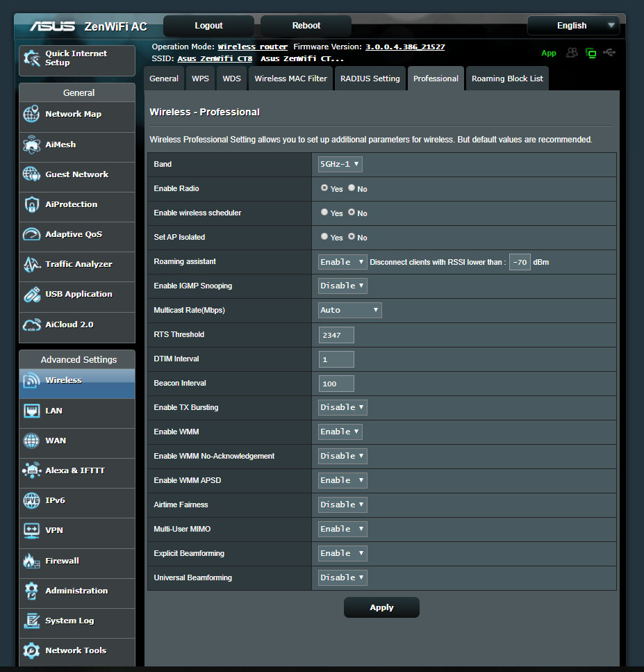
Task: Open the Roaming Block List tab
Action: (x=507, y=79)
